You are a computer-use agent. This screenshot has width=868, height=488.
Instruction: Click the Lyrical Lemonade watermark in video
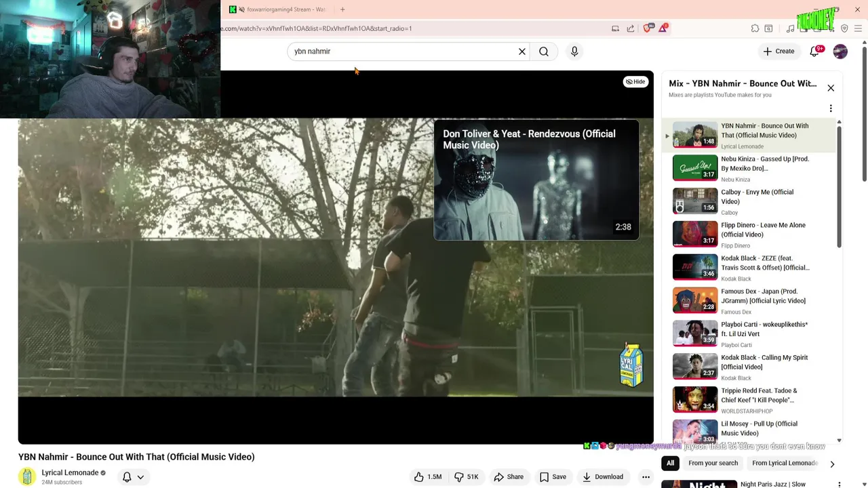point(631,365)
